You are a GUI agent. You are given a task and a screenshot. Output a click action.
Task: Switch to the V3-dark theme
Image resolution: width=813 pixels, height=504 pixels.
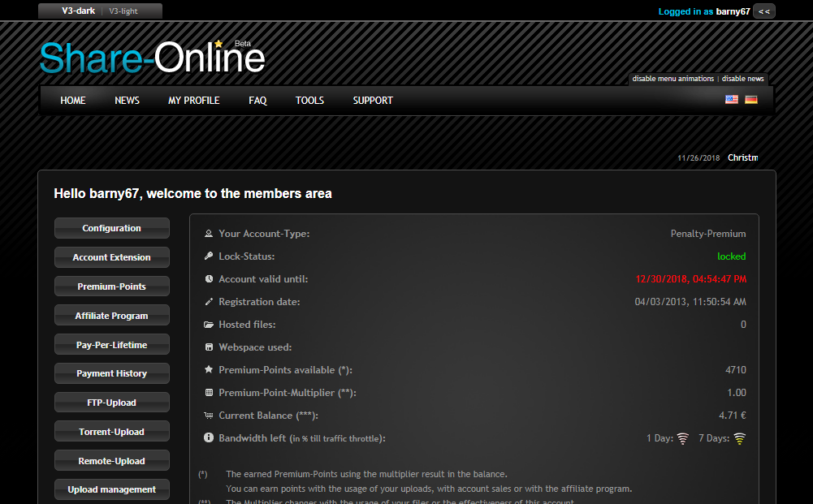click(78, 11)
